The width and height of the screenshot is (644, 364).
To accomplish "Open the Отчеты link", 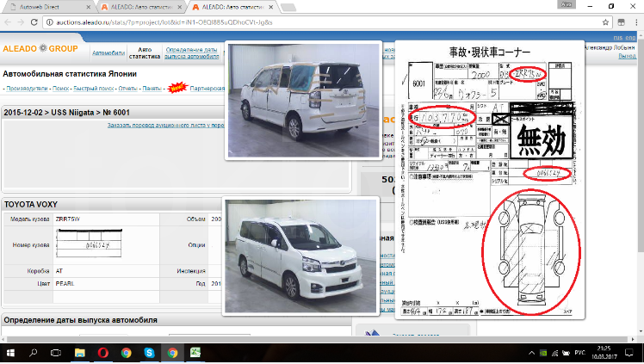I will pos(127,89).
